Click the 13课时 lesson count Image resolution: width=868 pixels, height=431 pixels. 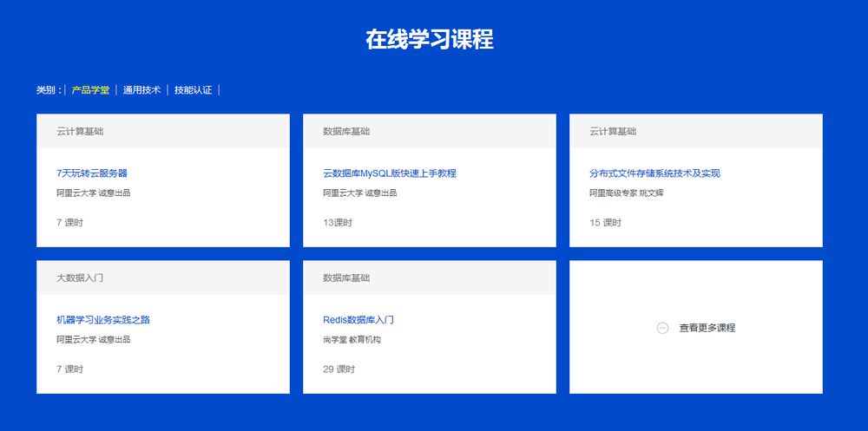(338, 223)
